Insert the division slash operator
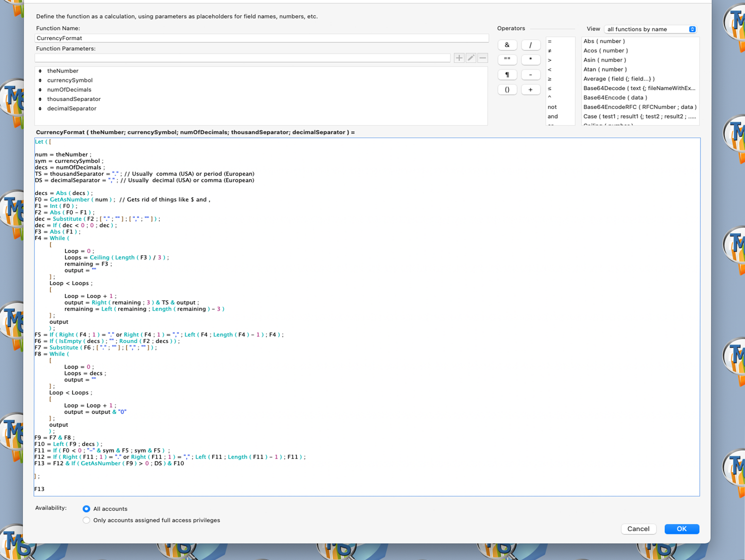 [530, 45]
